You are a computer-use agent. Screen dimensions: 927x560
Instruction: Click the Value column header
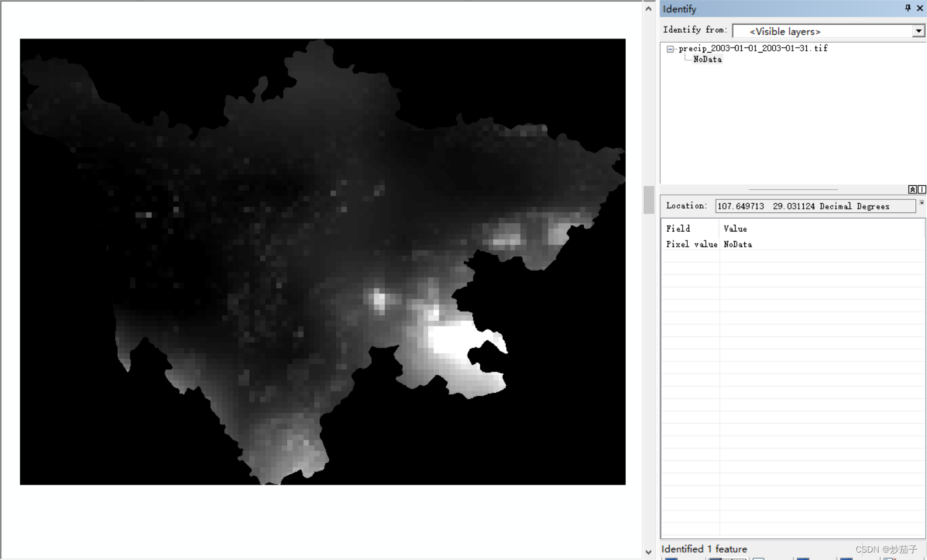pos(735,228)
